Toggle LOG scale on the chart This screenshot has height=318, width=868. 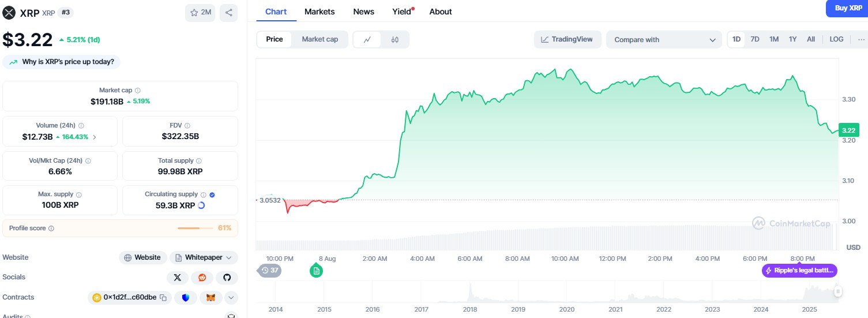(x=836, y=39)
